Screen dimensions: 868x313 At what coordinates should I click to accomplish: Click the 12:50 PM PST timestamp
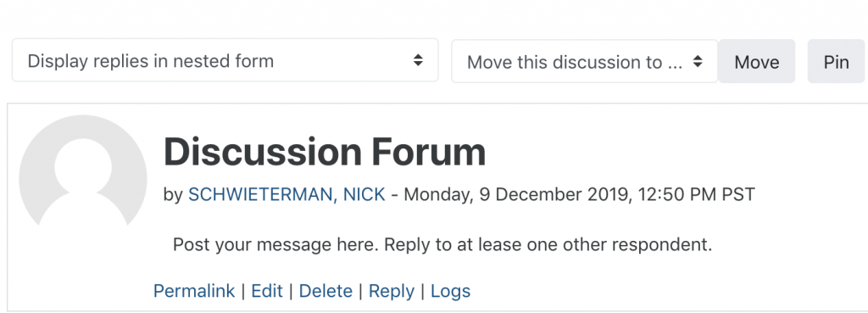[x=697, y=194]
